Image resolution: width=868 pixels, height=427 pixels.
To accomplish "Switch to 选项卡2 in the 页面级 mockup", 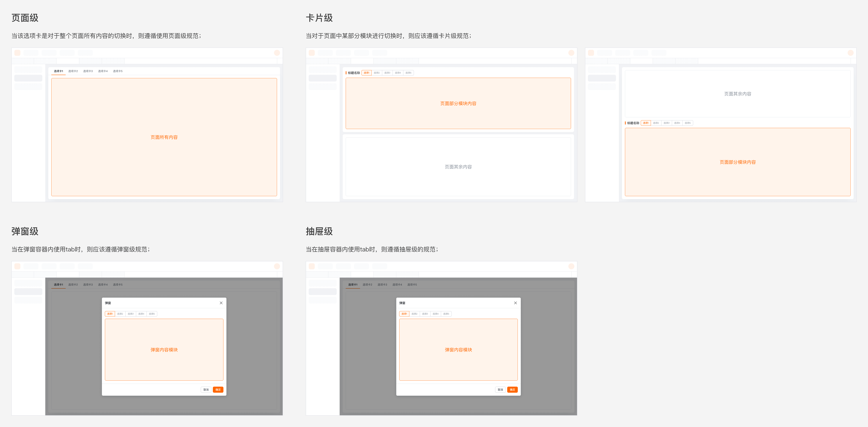I will [x=73, y=71].
